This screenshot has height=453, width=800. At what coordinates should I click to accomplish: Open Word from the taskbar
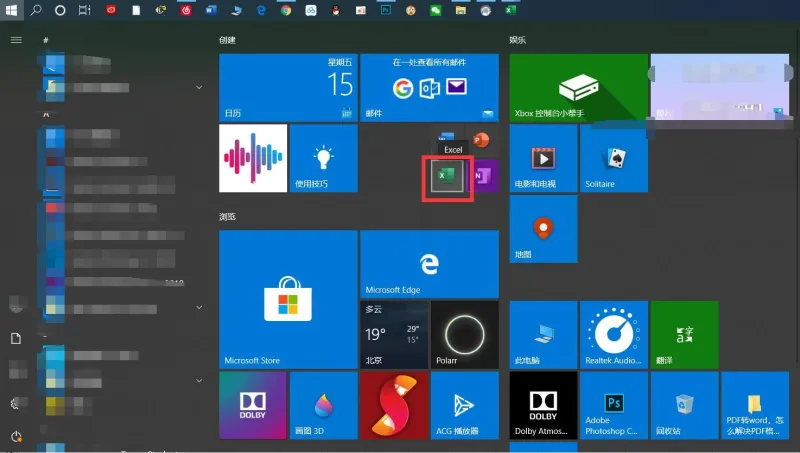click(211, 10)
